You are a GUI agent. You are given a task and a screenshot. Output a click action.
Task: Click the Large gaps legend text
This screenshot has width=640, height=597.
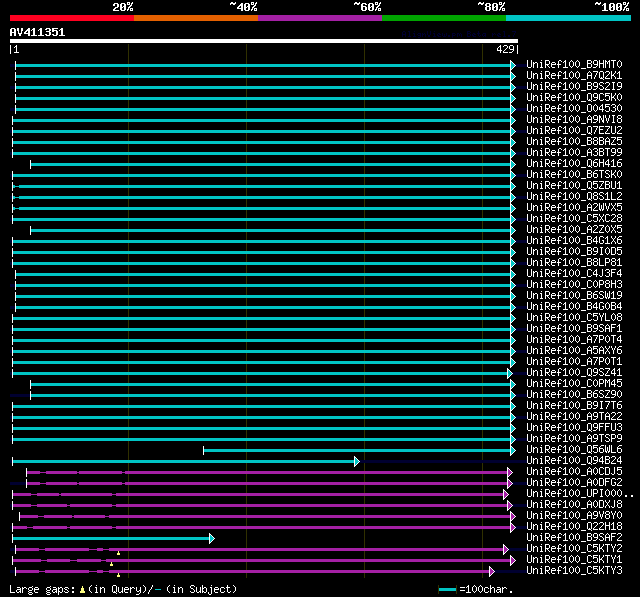(x=123, y=590)
